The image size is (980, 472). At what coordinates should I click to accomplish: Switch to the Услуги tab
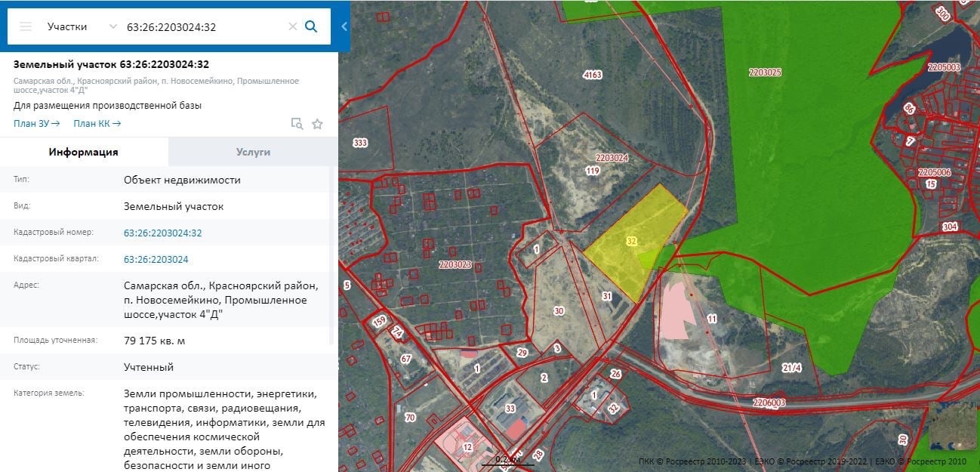pyautogui.click(x=253, y=152)
